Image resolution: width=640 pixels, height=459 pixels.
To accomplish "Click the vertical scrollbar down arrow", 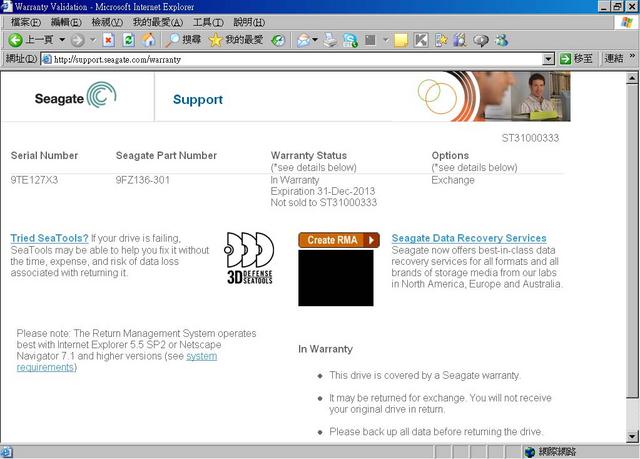I will (x=632, y=437).
